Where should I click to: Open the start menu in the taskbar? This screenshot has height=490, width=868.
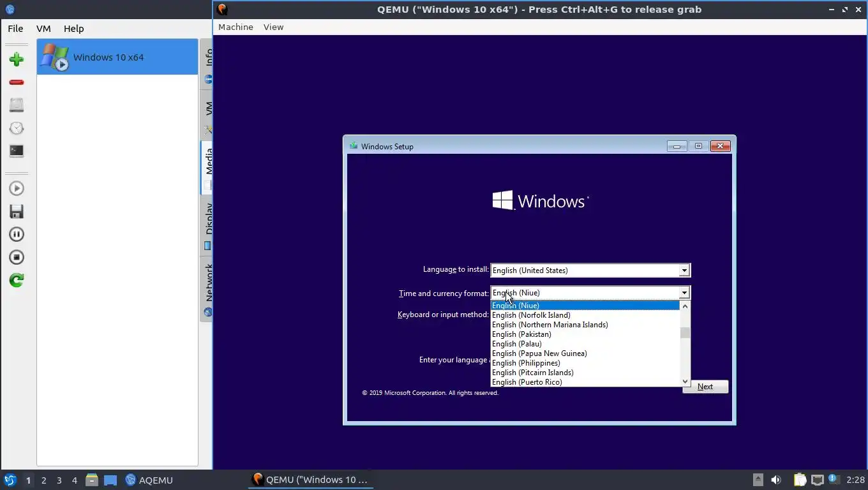pos(10,480)
